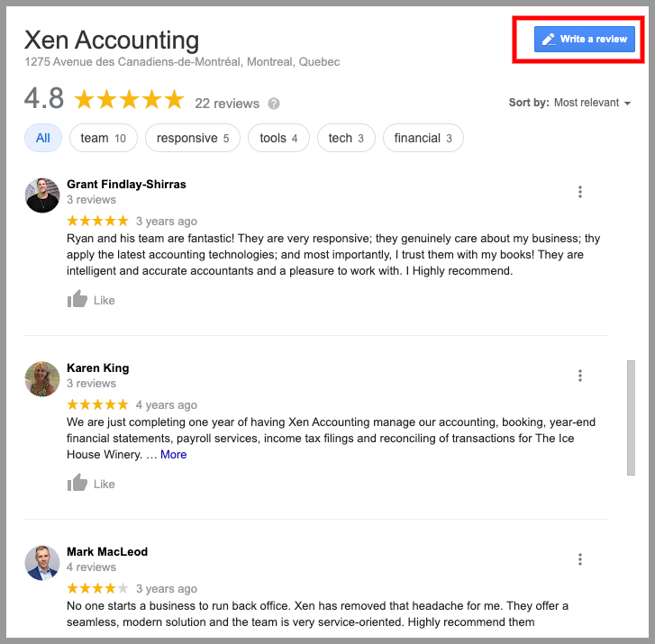The width and height of the screenshot is (655, 644).
Task: Select the tech filter chip
Action: pos(346,138)
